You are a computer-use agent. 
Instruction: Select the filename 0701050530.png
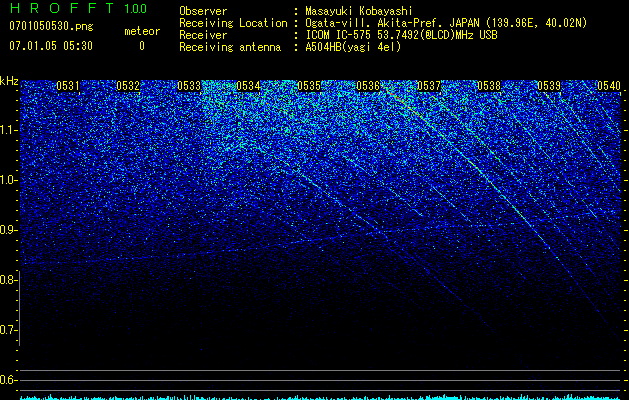[x=51, y=26]
